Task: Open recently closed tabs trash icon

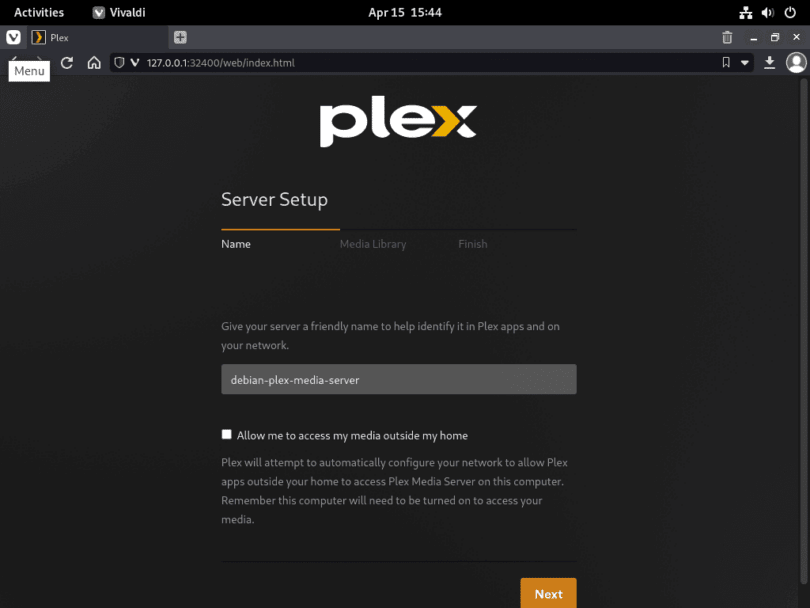Action: (x=726, y=37)
